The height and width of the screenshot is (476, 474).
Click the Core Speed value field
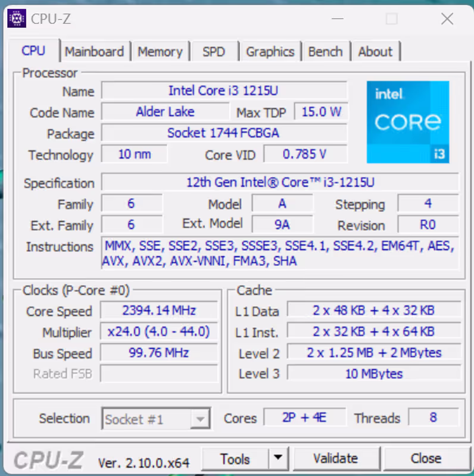click(x=159, y=311)
